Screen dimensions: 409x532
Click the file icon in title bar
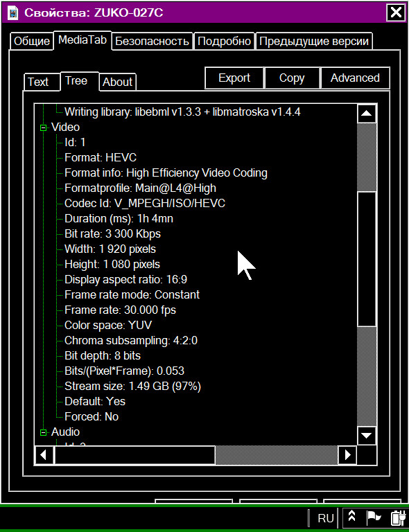pos(13,13)
